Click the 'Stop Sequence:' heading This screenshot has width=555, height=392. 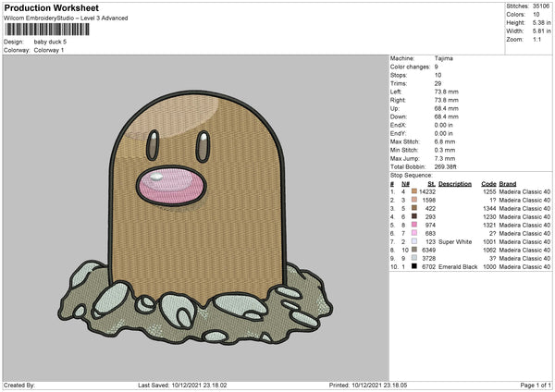coord(411,176)
